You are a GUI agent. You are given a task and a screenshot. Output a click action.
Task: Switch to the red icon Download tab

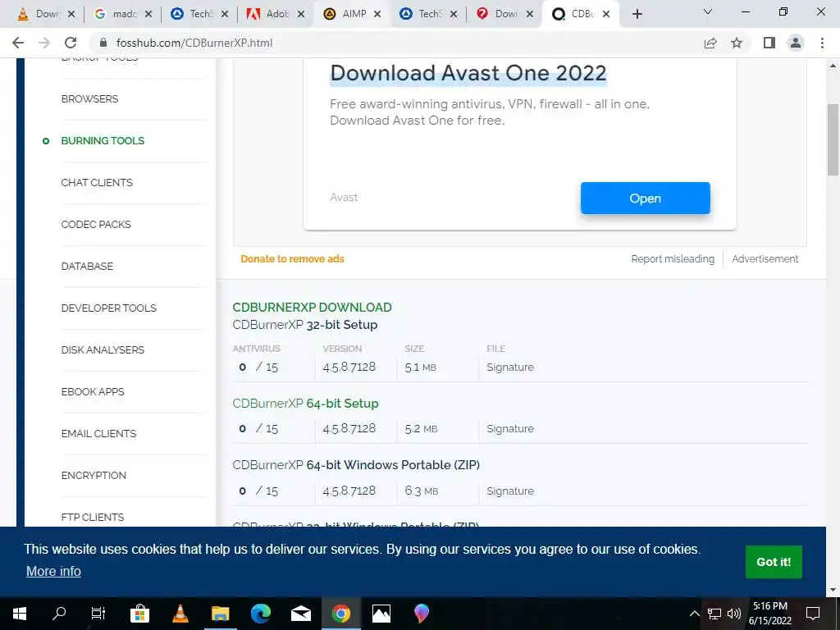point(497,15)
